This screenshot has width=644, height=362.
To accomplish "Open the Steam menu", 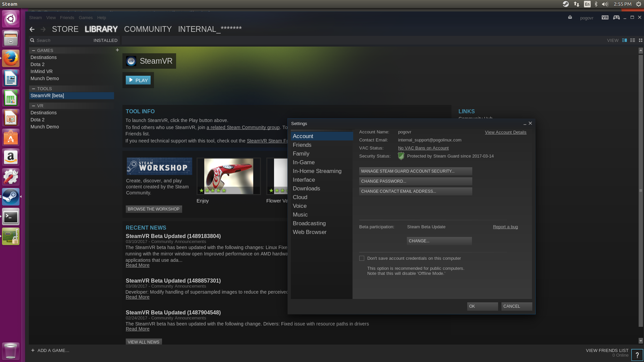I will pyautogui.click(x=36, y=18).
